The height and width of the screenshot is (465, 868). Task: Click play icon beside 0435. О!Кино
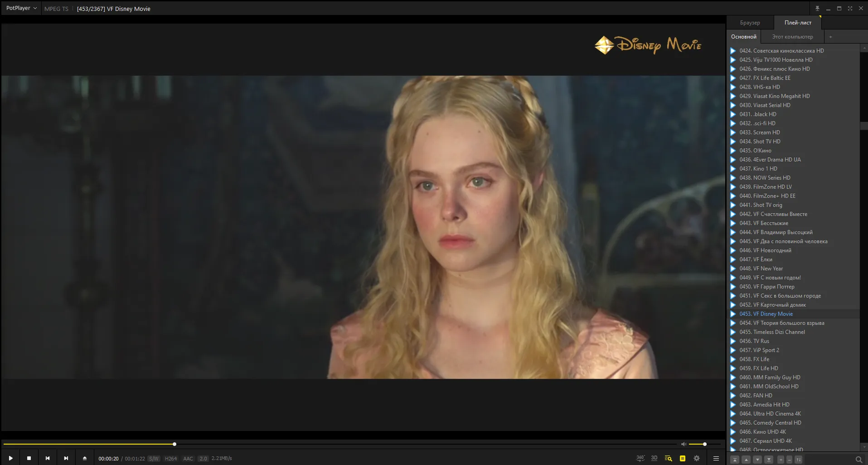coord(733,151)
